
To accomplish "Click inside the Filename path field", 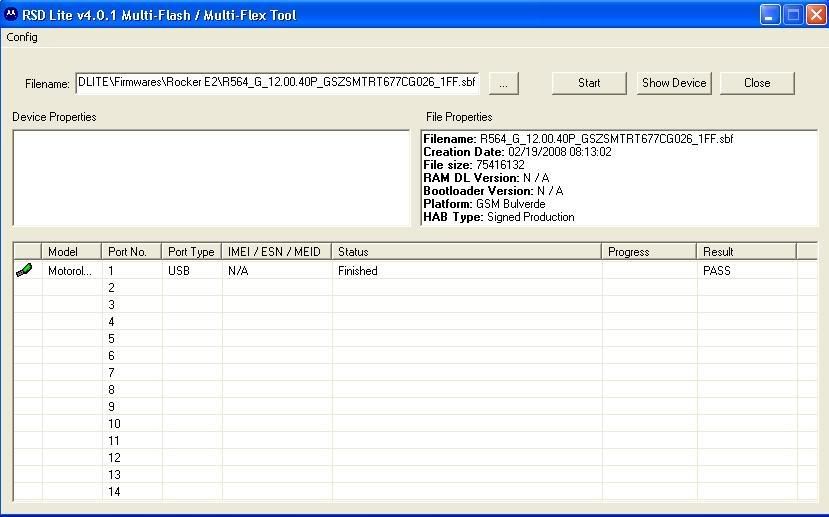I will click(x=278, y=82).
